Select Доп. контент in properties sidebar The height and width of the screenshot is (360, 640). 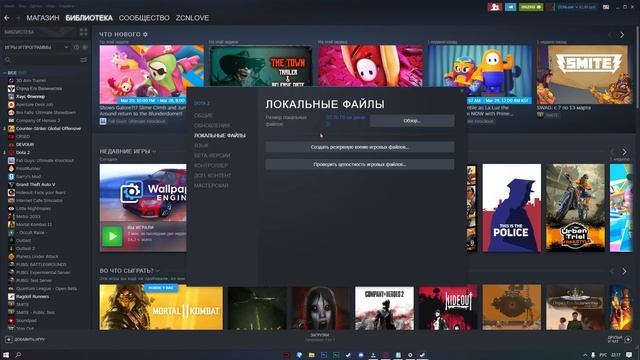213,176
